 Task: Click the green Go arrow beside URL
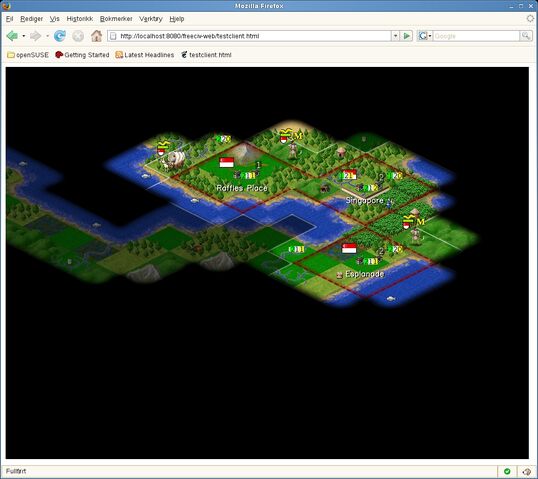pyautogui.click(x=407, y=36)
